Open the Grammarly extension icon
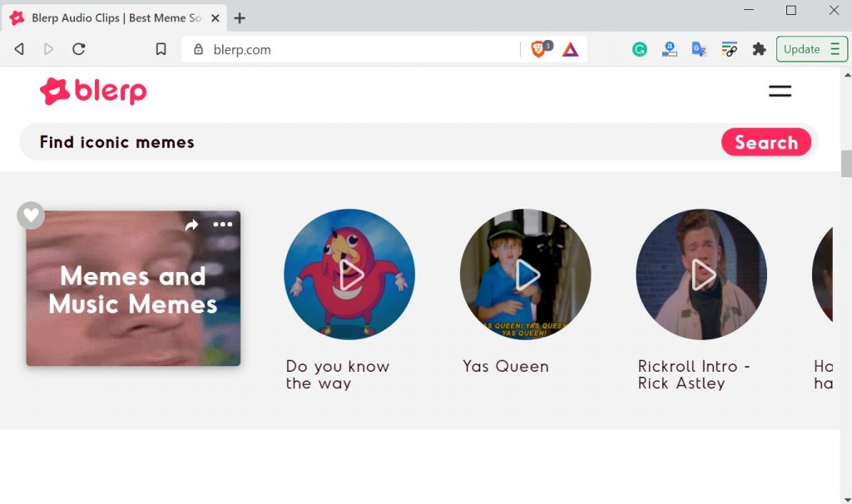852x504 pixels. click(640, 50)
